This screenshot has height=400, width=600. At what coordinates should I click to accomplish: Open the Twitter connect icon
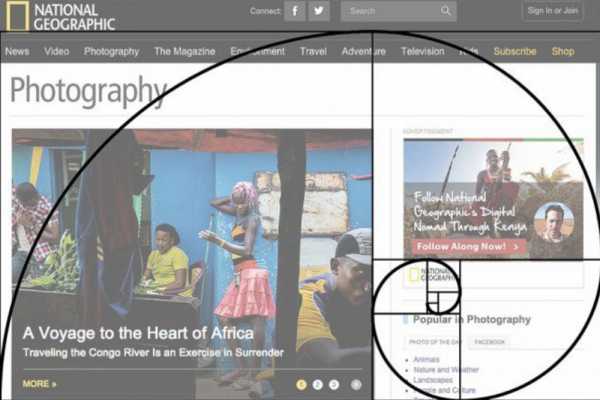tap(319, 11)
